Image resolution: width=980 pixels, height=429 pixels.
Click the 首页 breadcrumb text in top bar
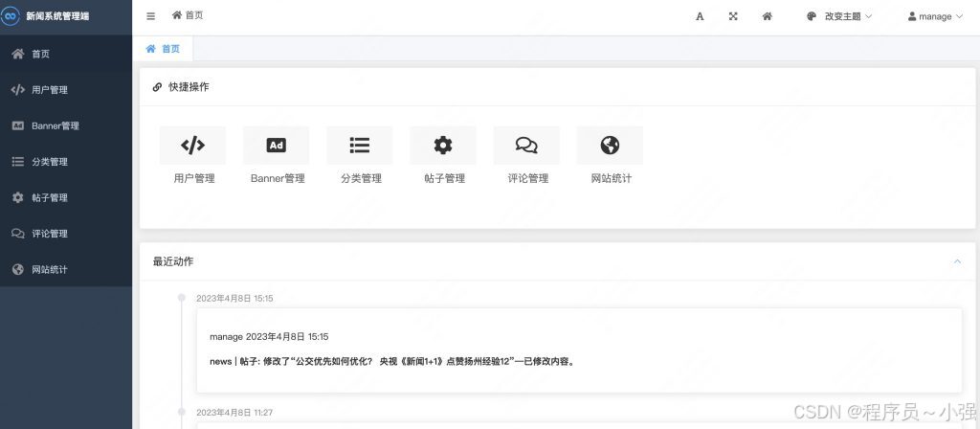click(194, 15)
